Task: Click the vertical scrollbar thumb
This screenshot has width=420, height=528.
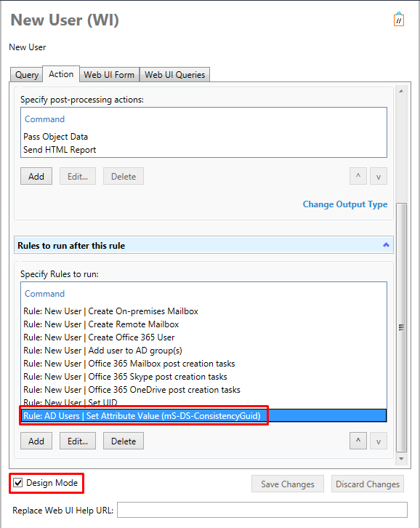Action: click(401, 327)
